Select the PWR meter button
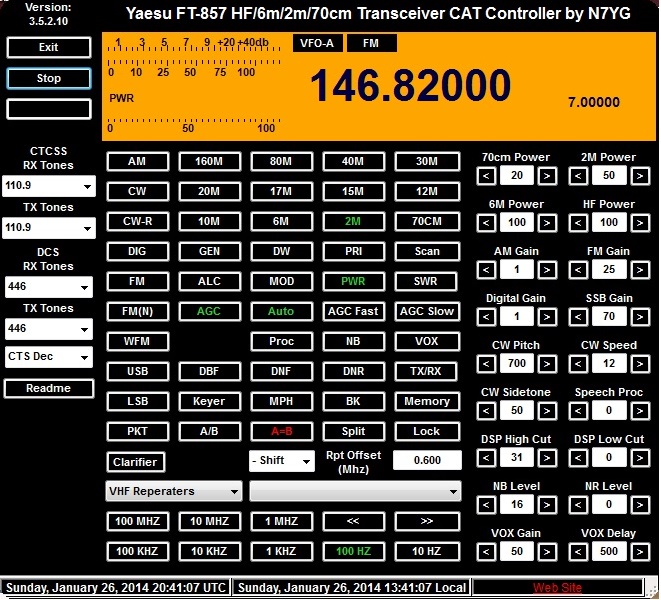661x600 pixels. pos(353,281)
